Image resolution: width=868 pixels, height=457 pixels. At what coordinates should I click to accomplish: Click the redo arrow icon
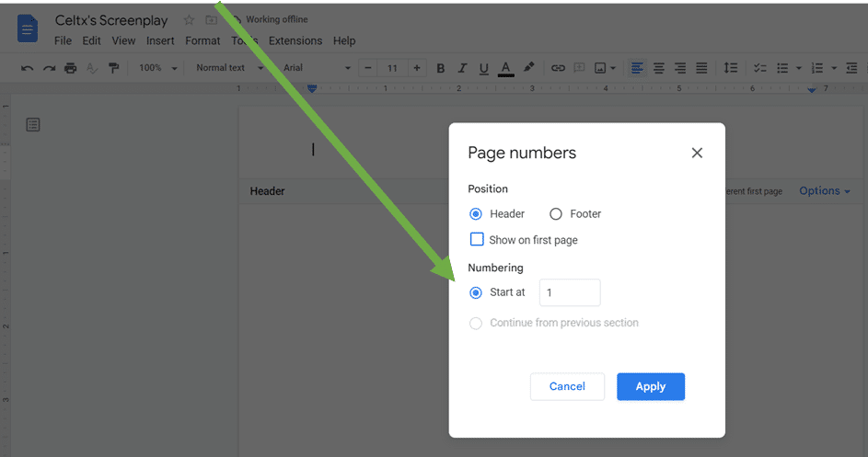50,68
